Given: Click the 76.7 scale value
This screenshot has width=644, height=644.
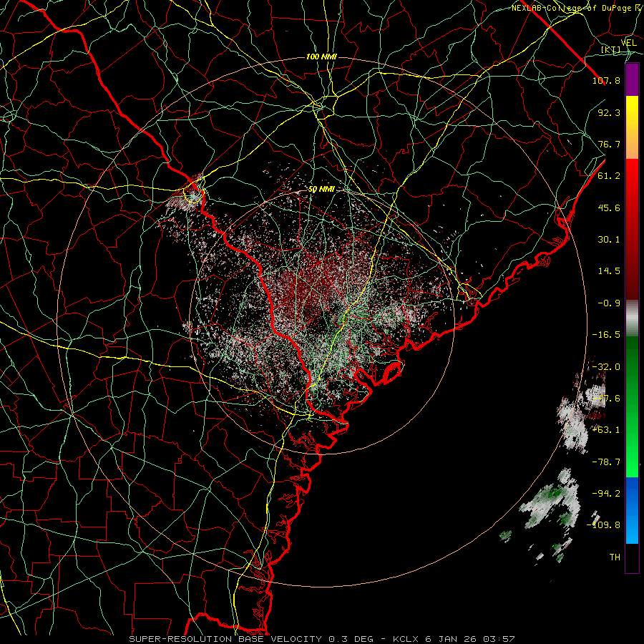Looking at the screenshot, I should point(609,144).
